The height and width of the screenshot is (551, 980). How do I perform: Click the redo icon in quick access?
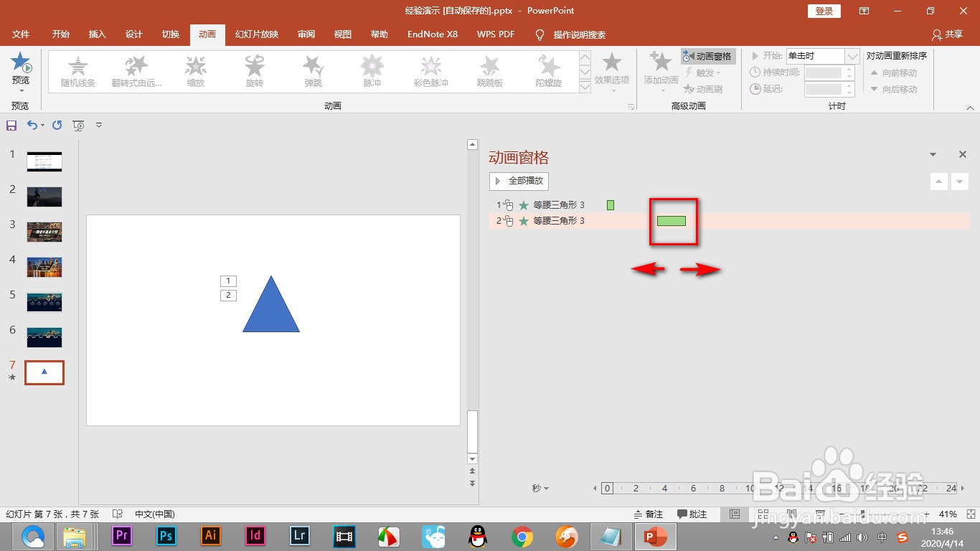click(x=57, y=126)
